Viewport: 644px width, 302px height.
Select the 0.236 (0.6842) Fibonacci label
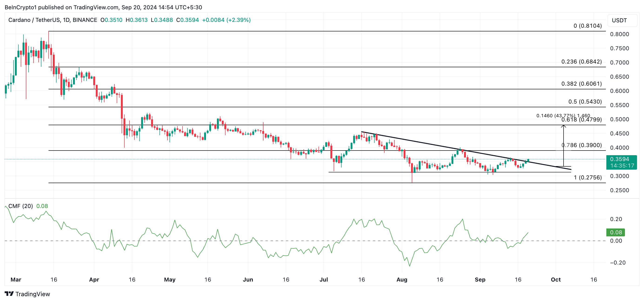pos(581,62)
